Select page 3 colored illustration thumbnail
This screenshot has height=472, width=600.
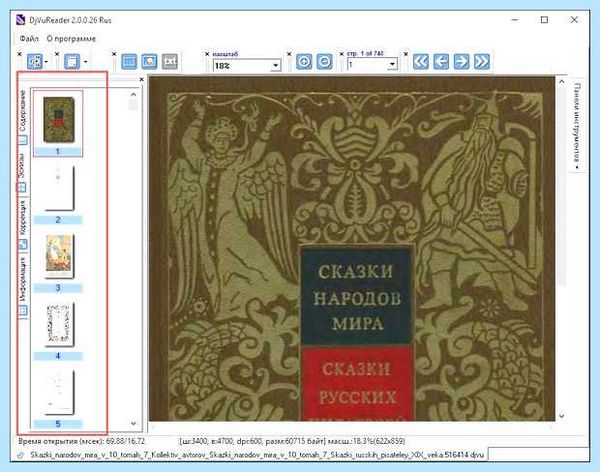tap(59, 256)
